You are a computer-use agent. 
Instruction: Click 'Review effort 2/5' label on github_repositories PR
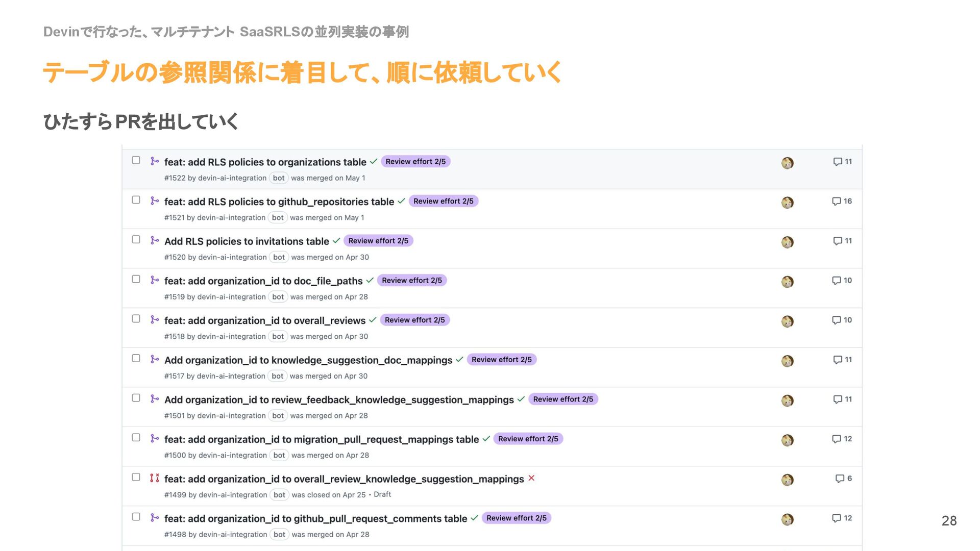444,201
